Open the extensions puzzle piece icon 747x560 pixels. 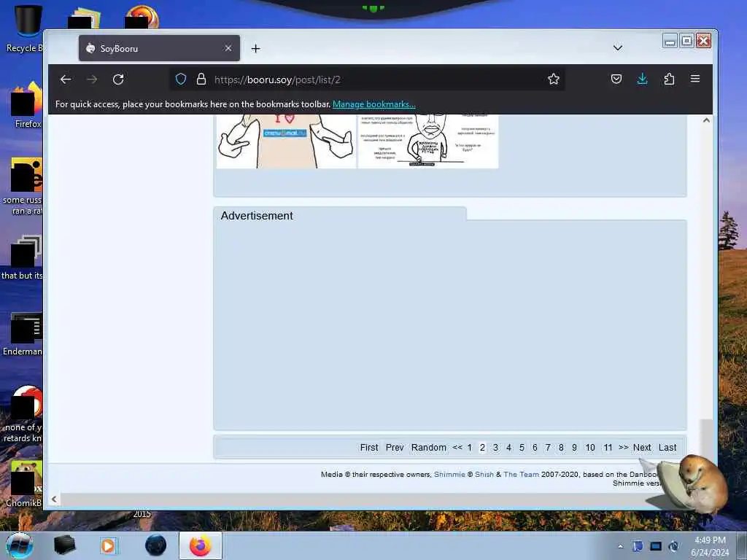pyautogui.click(x=669, y=79)
